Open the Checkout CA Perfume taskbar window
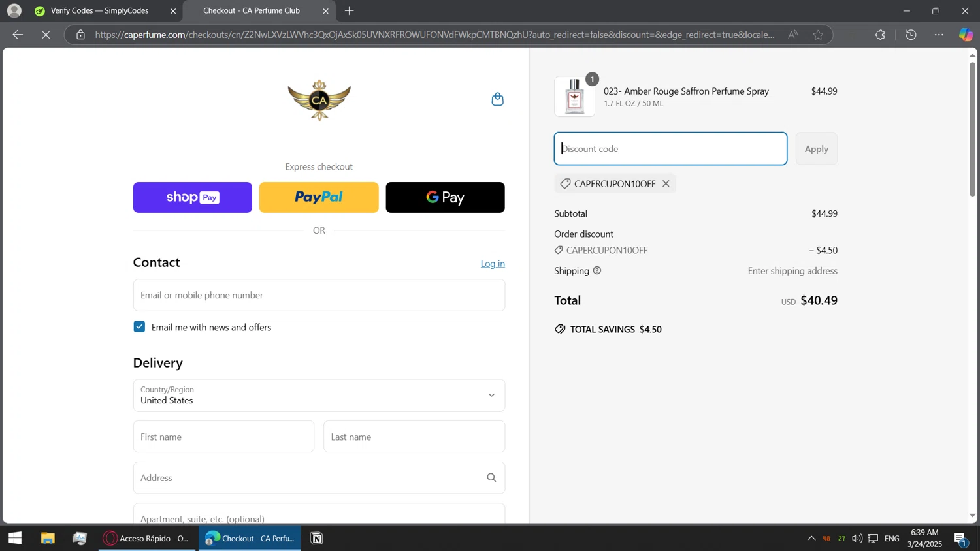This screenshot has width=980, height=551. tap(250, 538)
